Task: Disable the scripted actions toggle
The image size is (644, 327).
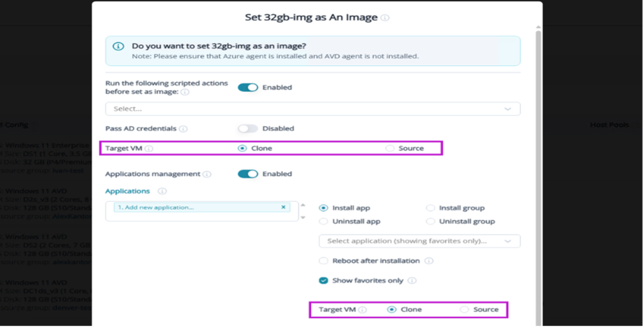Action: [248, 88]
